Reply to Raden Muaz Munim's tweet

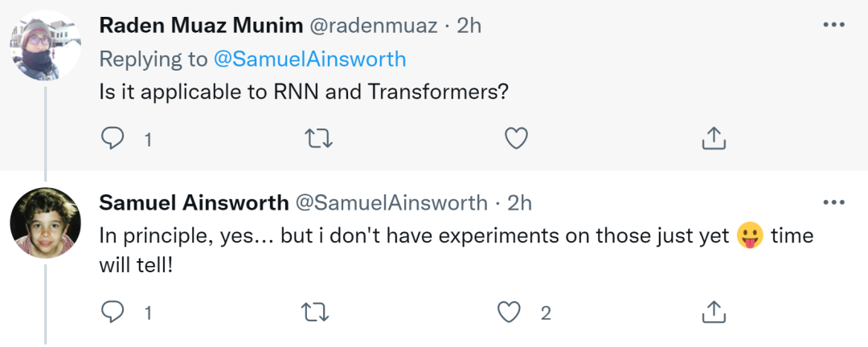pos(113,140)
